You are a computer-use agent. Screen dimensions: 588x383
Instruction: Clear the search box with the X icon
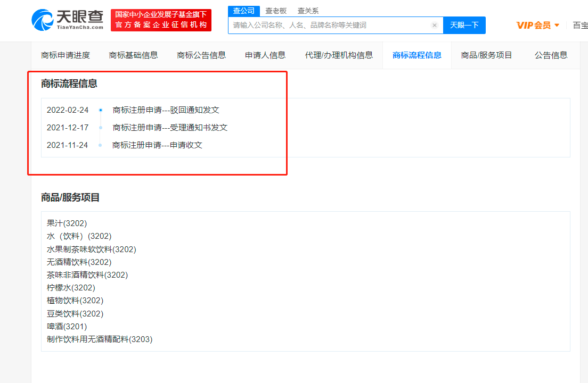434,25
